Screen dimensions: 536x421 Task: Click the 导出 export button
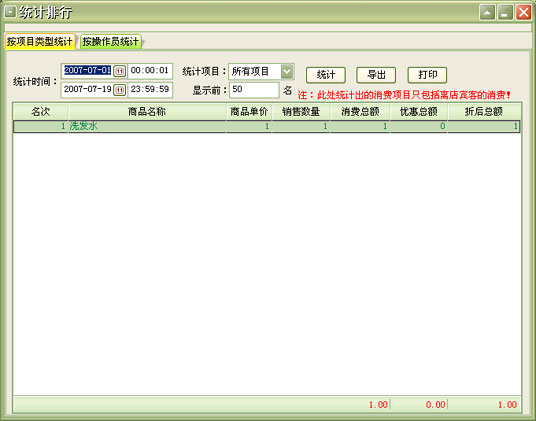pyautogui.click(x=376, y=75)
